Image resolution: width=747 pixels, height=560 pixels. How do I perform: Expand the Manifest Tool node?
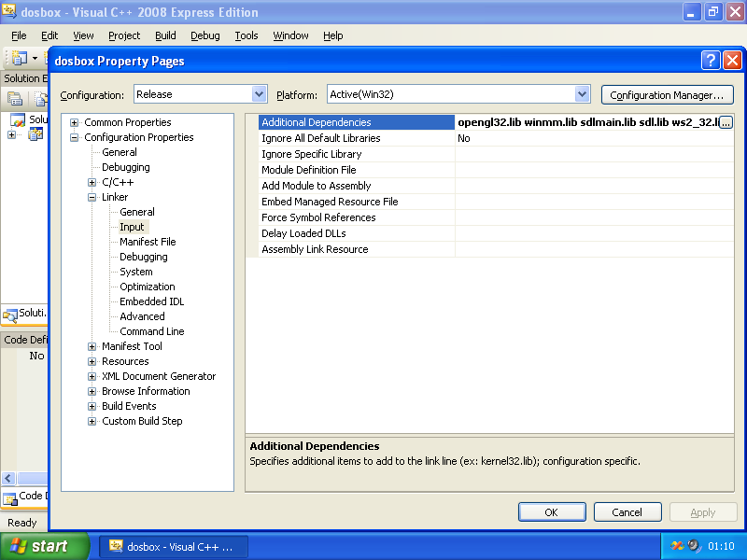[92, 346]
